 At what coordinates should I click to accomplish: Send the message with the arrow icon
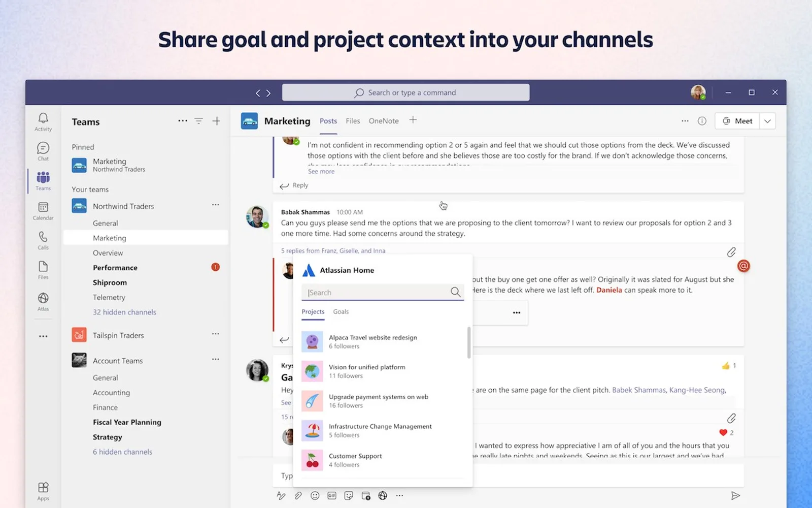coord(735,496)
